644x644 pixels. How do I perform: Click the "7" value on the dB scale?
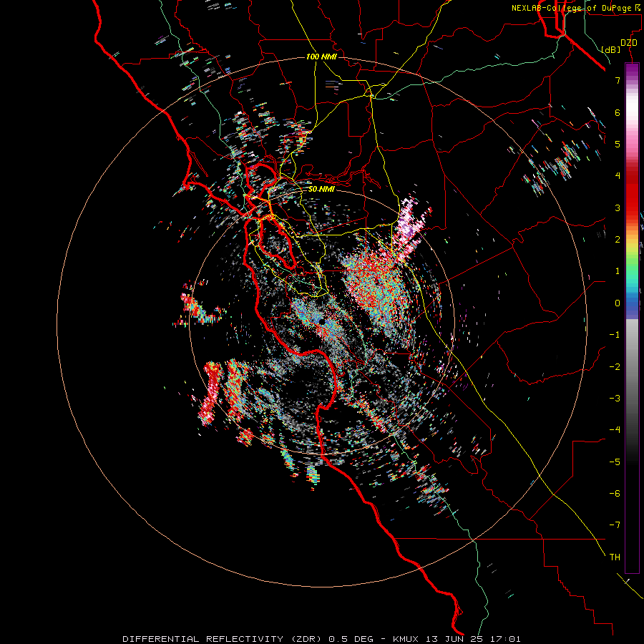pos(618,80)
